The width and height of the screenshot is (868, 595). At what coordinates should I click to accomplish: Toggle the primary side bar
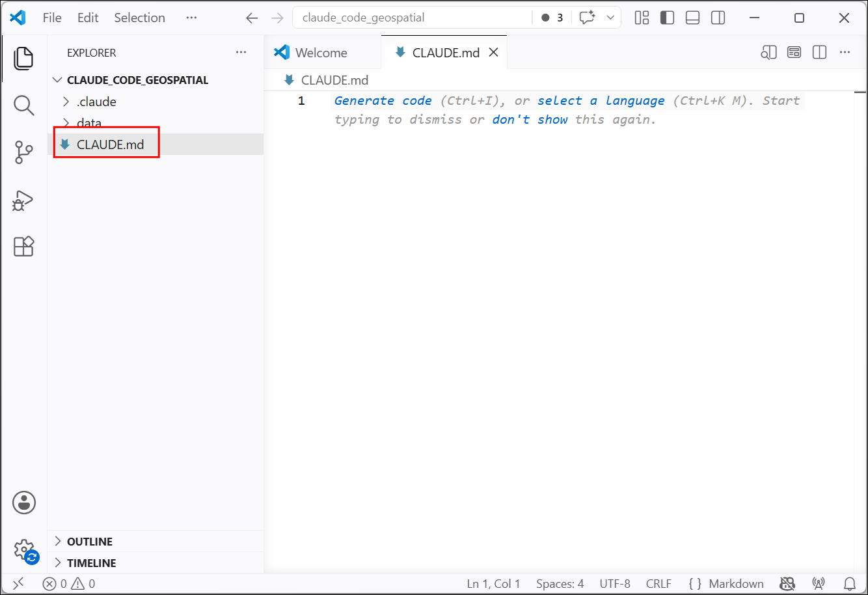pos(668,18)
